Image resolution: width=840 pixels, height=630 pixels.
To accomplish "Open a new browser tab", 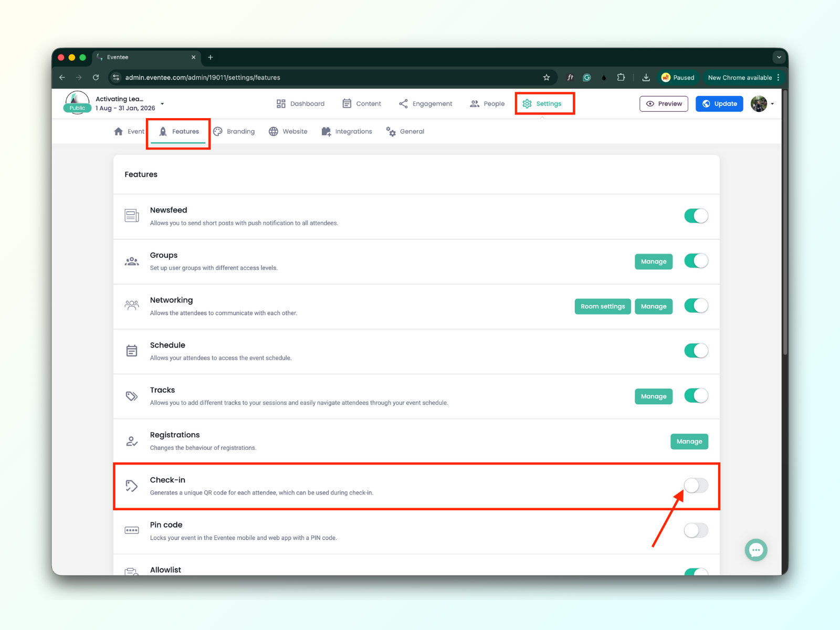I will [211, 57].
